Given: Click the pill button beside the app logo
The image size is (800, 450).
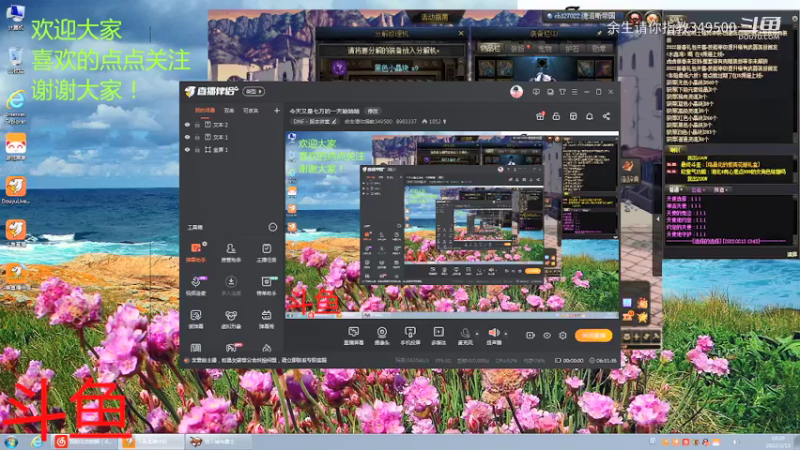Looking at the screenshot, I should click(254, 91).
